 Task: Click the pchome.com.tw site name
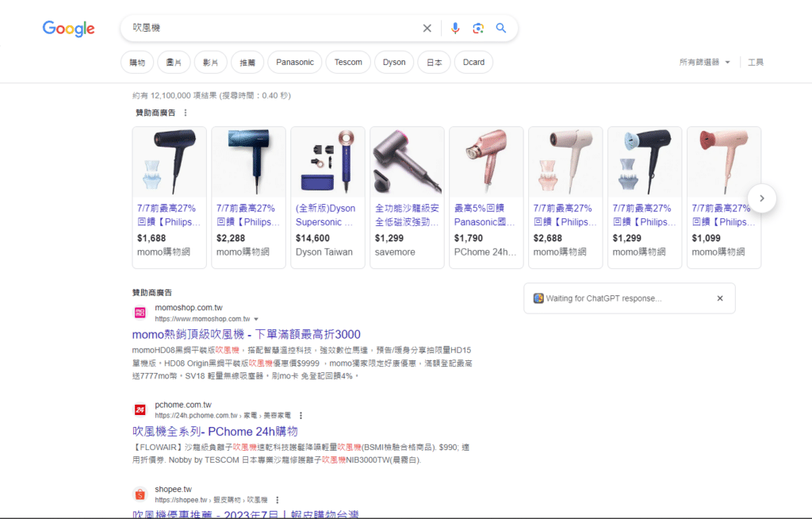coord(183,405)
